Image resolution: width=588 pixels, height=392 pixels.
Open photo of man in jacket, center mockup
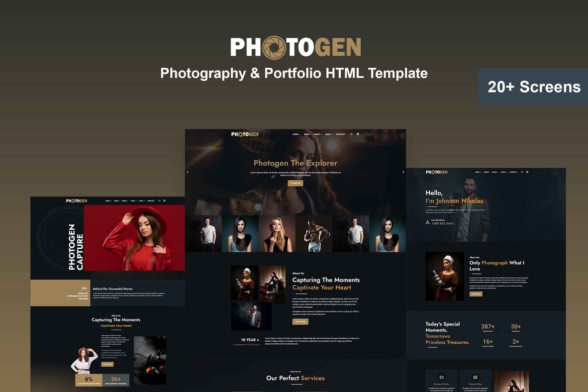point(251,316)
